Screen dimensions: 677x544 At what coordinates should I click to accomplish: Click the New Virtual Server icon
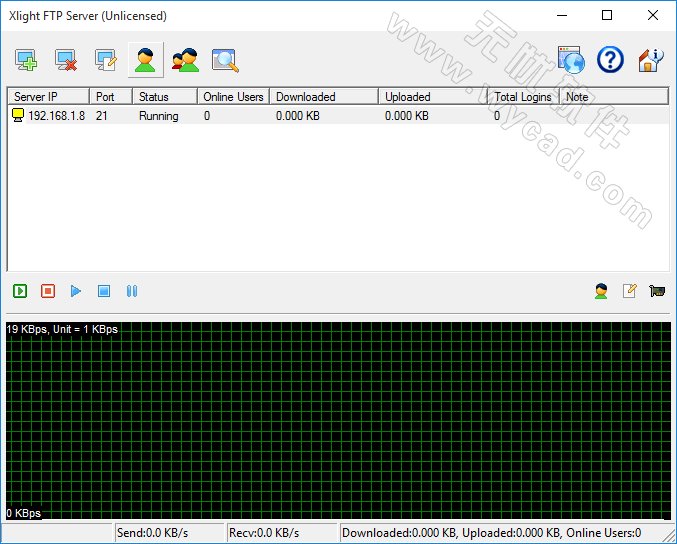click(x=26, y=60)
